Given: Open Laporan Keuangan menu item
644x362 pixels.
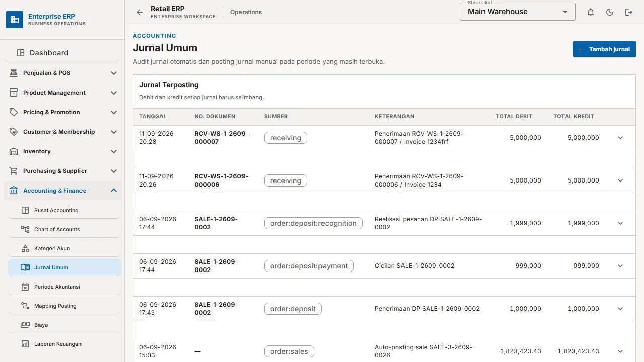Looking at the screenshot, I should coord(64,344).
